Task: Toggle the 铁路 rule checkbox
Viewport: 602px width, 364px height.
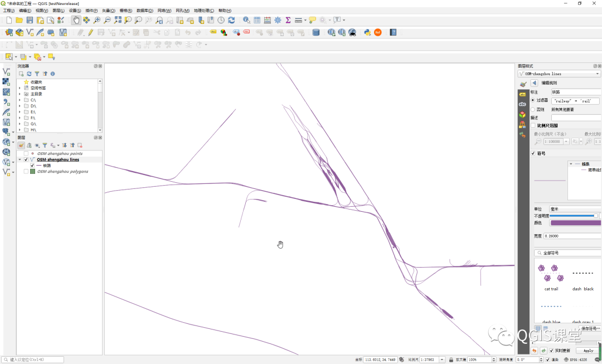Action: click(32, 166)
